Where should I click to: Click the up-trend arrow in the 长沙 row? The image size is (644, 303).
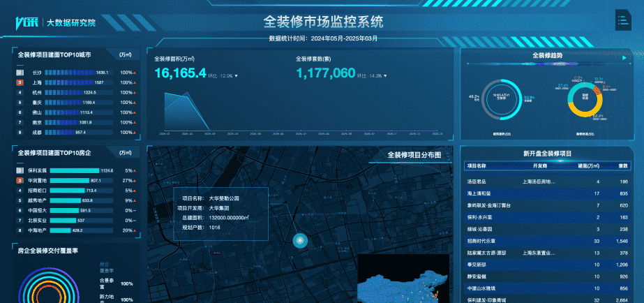(x=134, y=73)
